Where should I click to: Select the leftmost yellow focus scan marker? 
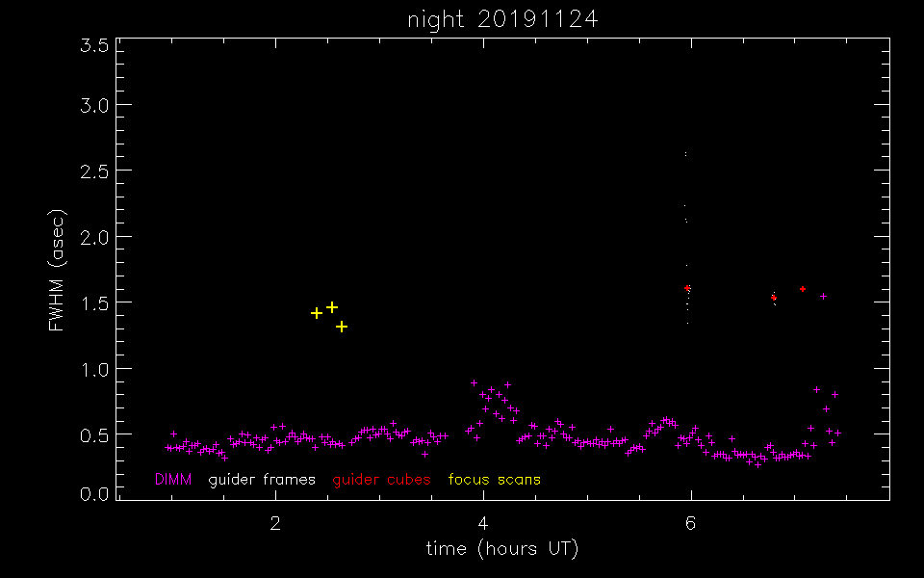317,313
